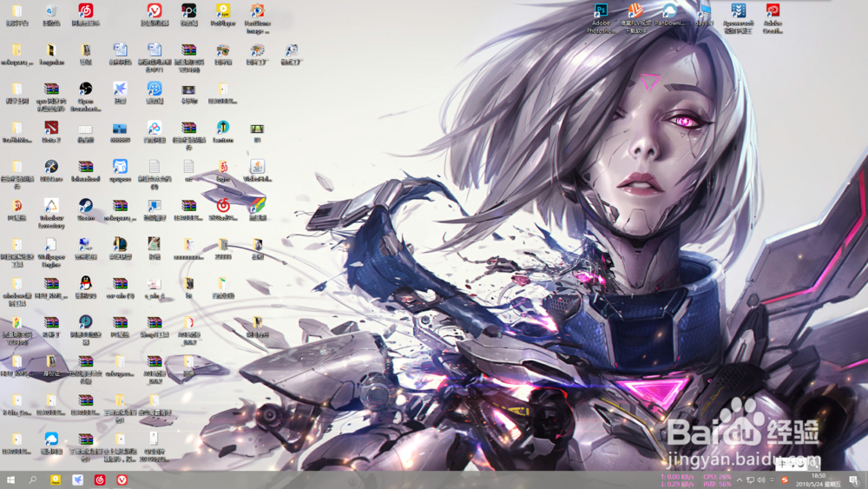
Task: Open NetEase Cloud Music taskbar icon
Action: [100, 479]
